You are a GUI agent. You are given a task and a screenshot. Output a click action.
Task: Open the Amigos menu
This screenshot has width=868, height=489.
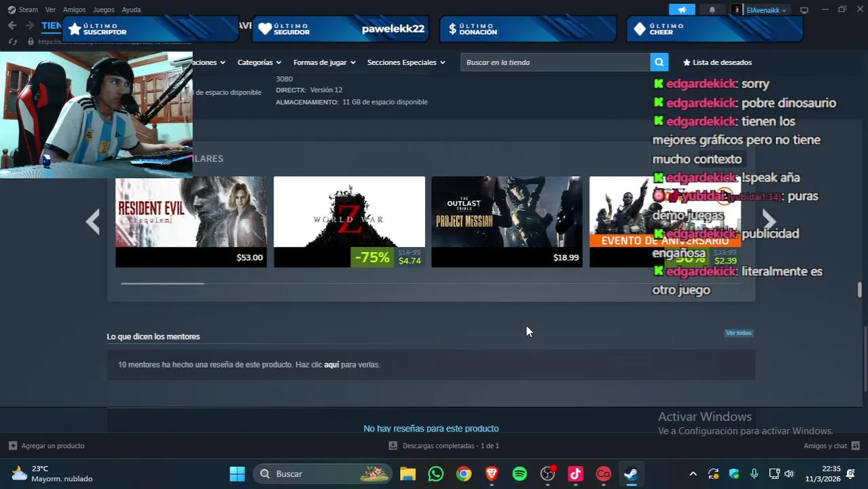74,10
